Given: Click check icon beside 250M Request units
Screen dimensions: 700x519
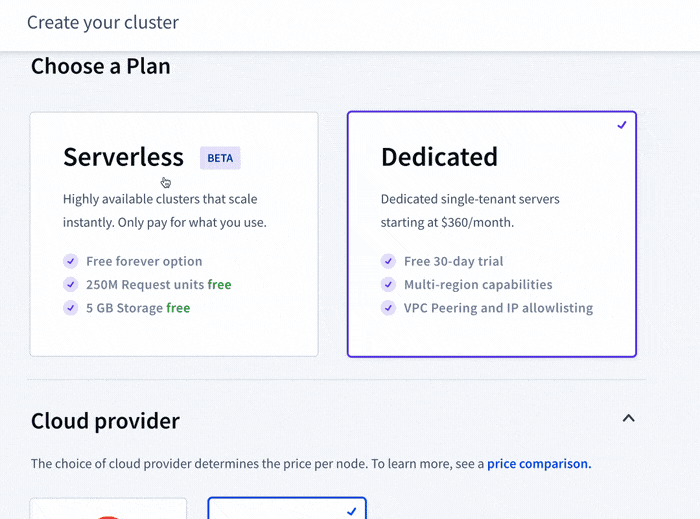Looking at the screenshot, I should point(70,285).
